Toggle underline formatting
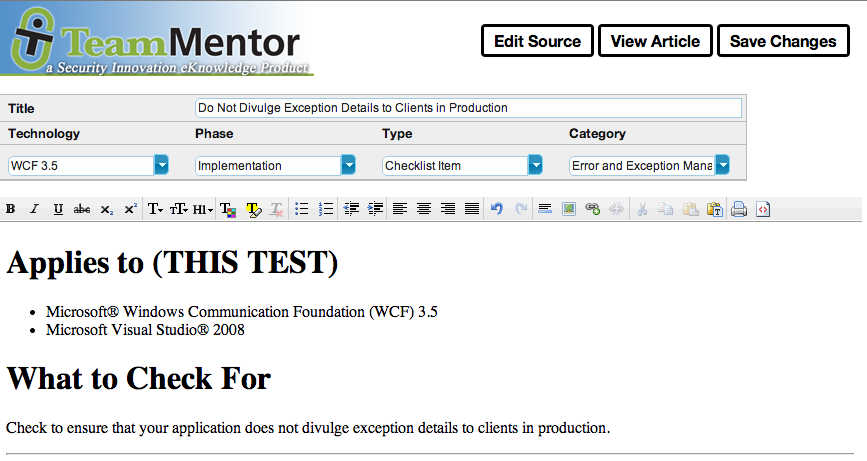Image resolution: width=867 pixels, height=461 pixels. click(58, 209)
